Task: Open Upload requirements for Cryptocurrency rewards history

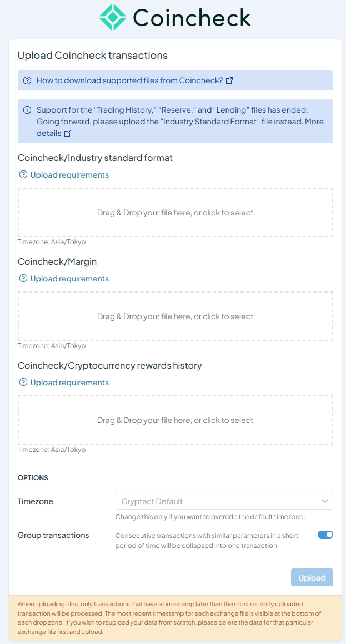Action: pyautogui.click(x=69, y=383)
